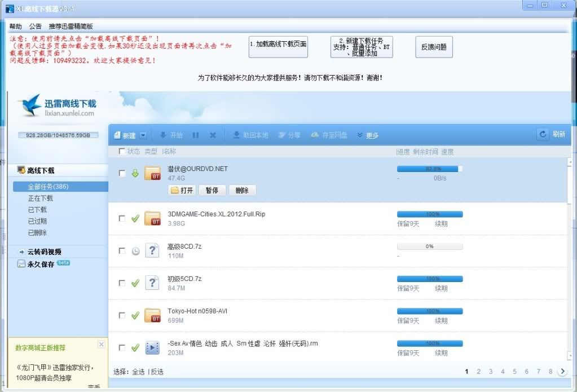Tick checkbox for 潜伏@OURDVD.NET task
This screenshot has width=577, height=392.
[x=122, y=173]
